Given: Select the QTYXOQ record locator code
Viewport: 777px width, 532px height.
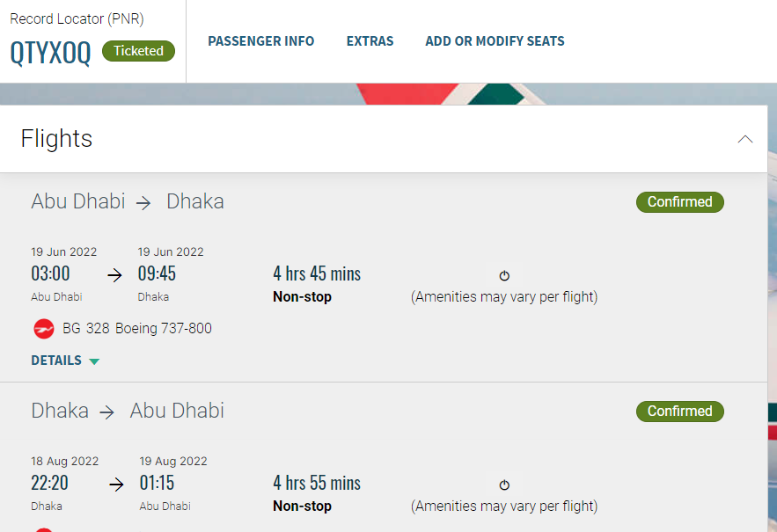Looking at the screenshot, I should pyautogui.click(x=50, y=53).
